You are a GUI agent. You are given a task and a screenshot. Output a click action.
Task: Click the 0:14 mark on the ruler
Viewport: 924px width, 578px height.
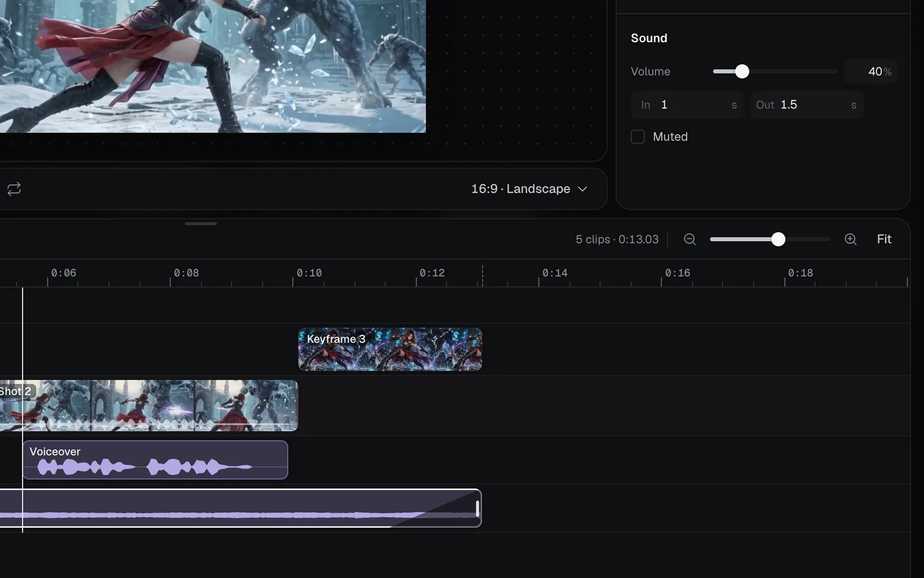click(x=554, y=273)
